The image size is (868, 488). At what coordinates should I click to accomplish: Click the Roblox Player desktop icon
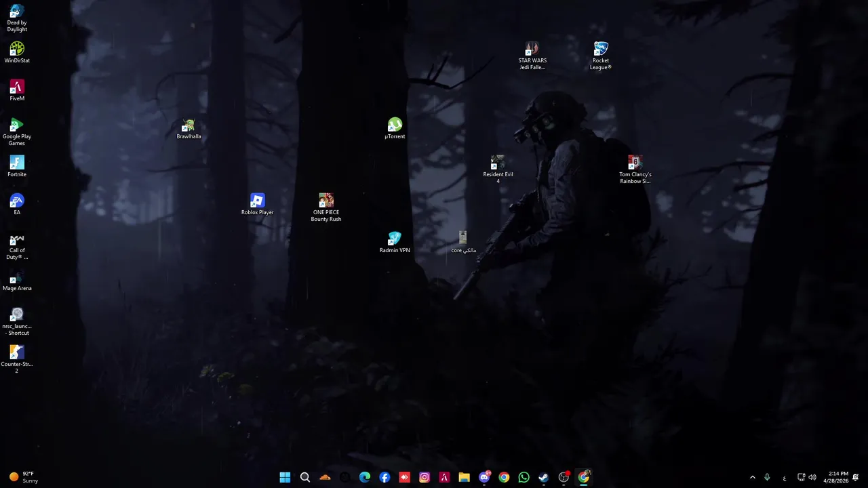click(257, 205)
